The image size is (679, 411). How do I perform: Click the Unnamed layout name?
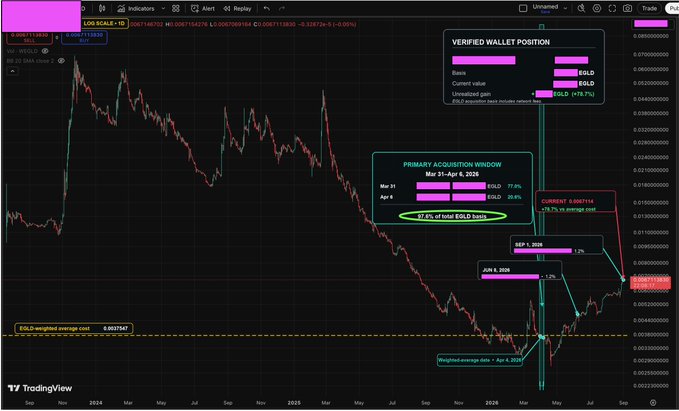click(545, 6)
